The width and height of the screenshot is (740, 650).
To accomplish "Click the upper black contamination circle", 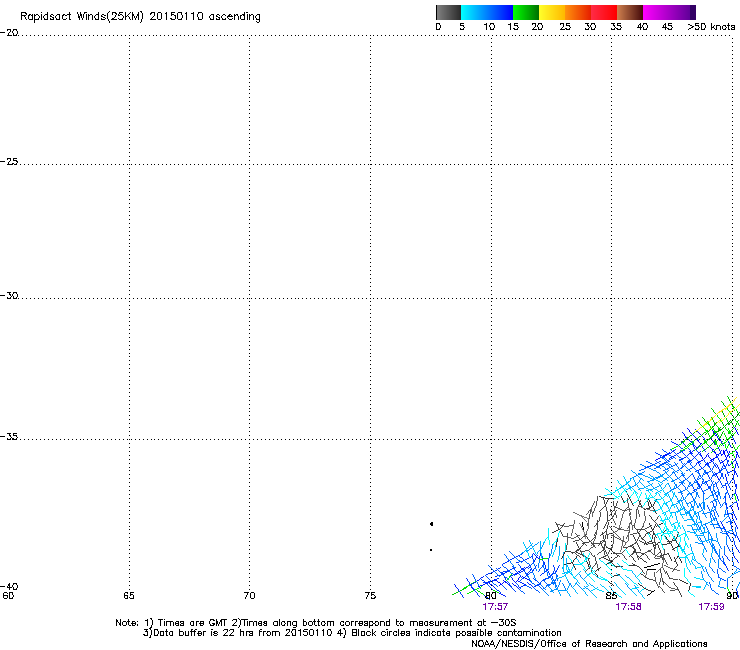I will tap(431, 524).
